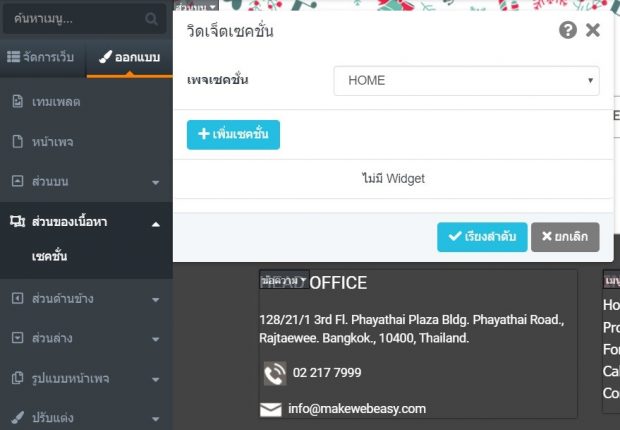Click the เทมเพลต template icon
The height and width of the screenshot is (430, 620).
[17, 101]
